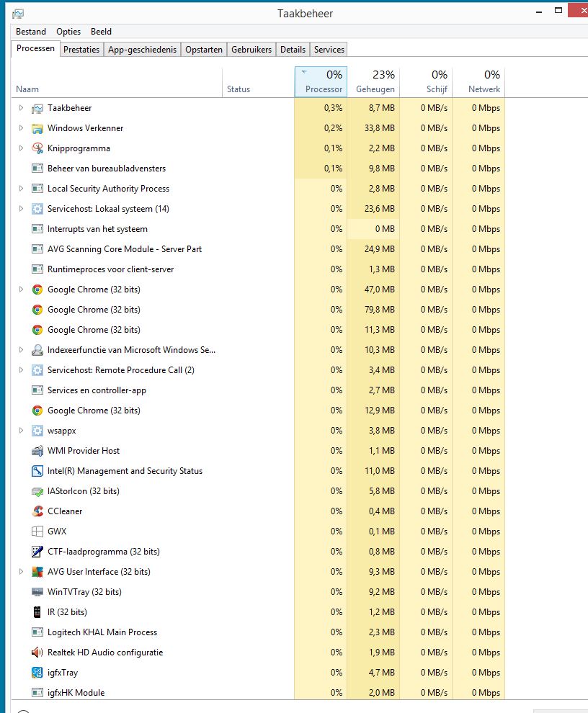Viewport: 588px width, 713px height.
Task: Click the 24,9 MB memory value
Action: point(379,249)
